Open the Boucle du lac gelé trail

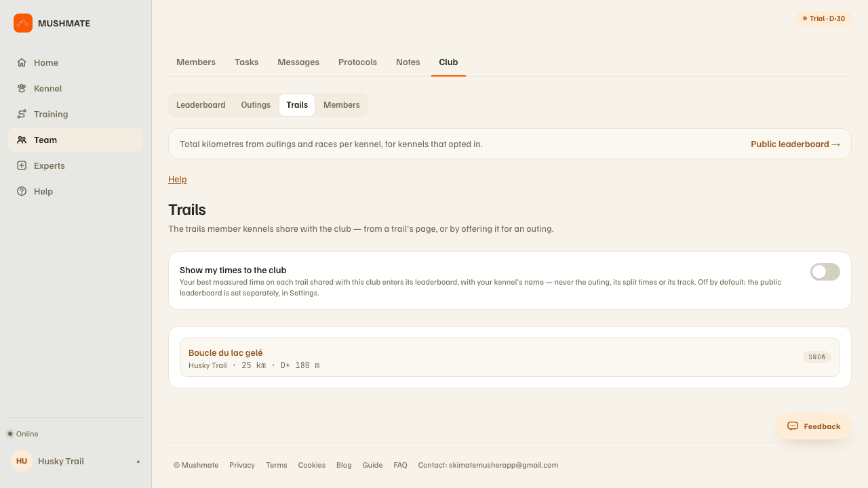[x=510, y=357]
